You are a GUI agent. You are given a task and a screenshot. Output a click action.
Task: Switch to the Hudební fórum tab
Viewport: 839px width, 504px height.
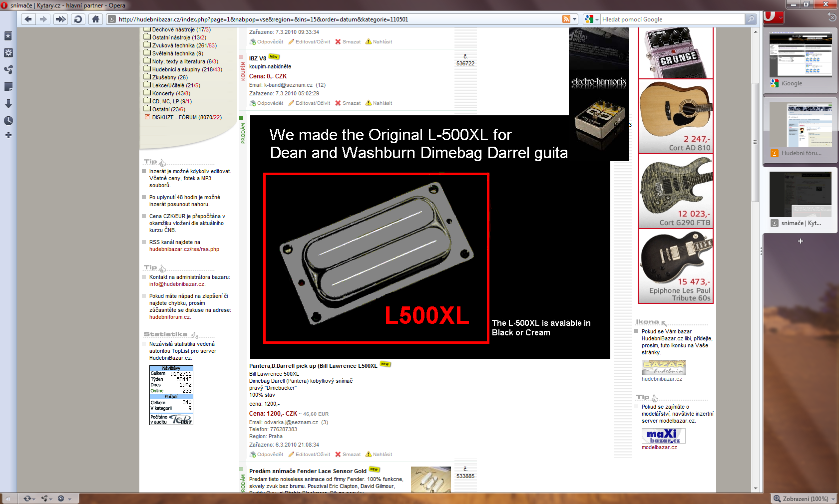point(800,131)
